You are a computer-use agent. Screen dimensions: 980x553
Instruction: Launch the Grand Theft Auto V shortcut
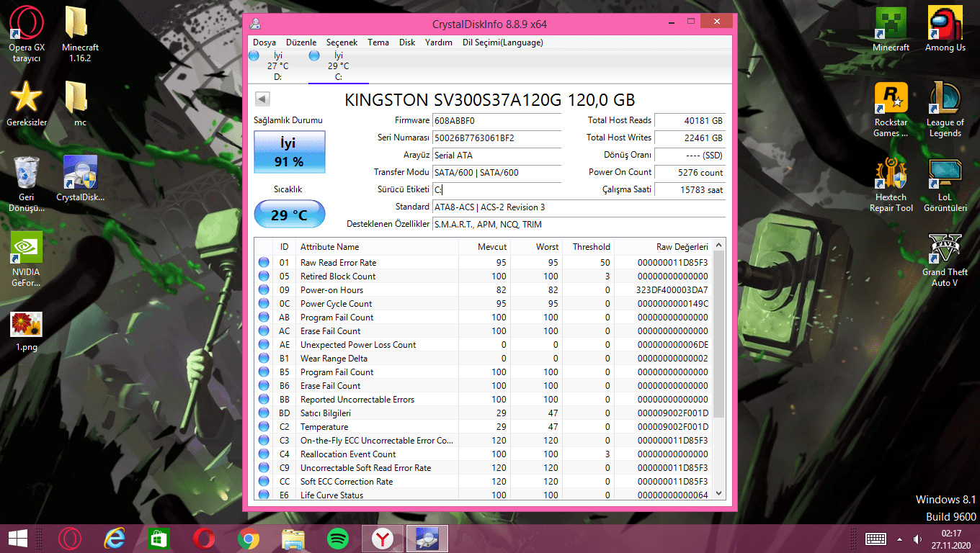click(945, 258)
